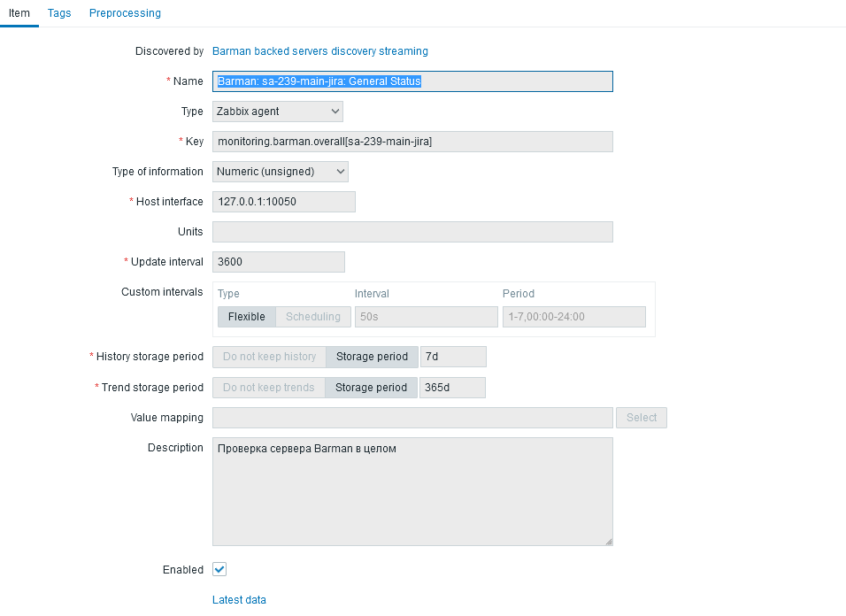This screenshot has width=846, height=616.
Task: Select Flexible custom interval type
Action: click(x=247, y=317)
